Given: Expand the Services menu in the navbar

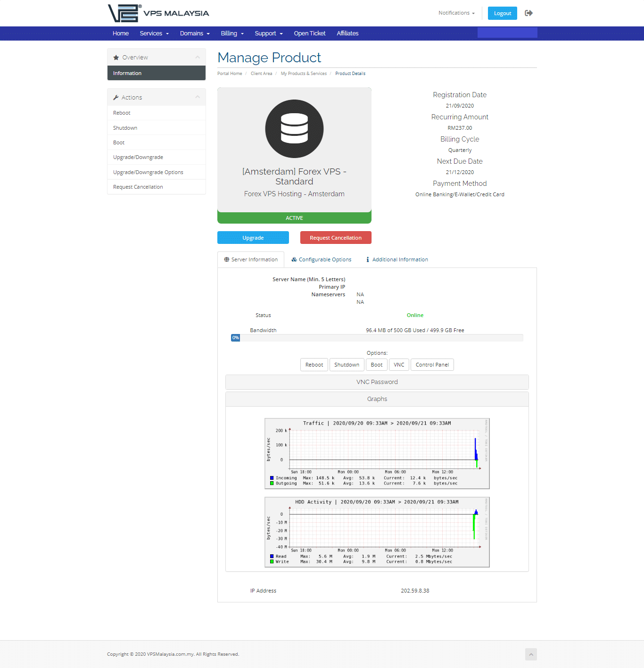Looking at the screenshot, I should [x=154, y=33].
